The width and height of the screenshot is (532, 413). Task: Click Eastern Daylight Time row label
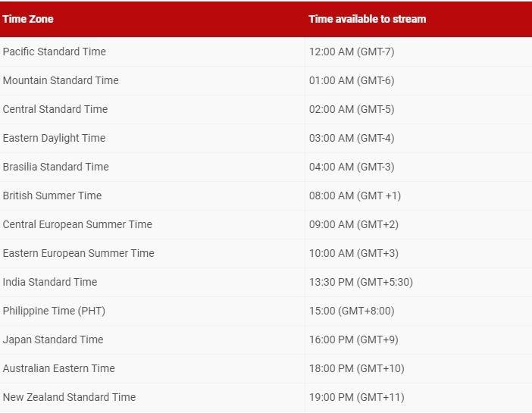point(55,138)
